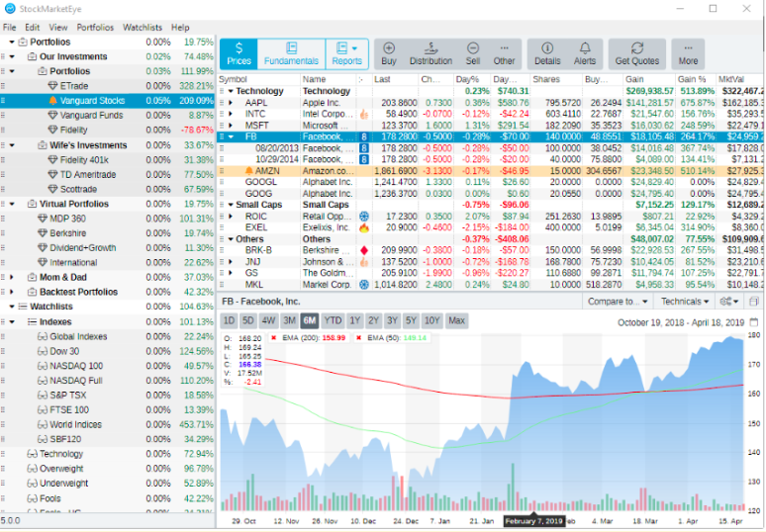Open the Edit menu
This screenshot has width=766, height=532.
(33, 28)
